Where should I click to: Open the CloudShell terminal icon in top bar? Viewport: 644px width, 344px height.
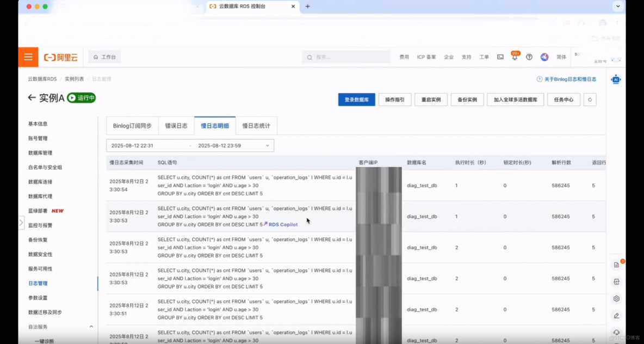pos(500,57)
